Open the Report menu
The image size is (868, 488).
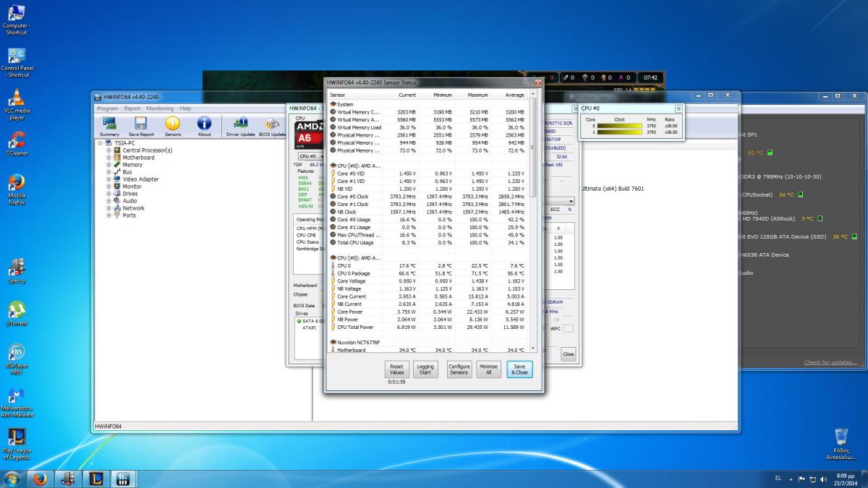pos(132,108)
